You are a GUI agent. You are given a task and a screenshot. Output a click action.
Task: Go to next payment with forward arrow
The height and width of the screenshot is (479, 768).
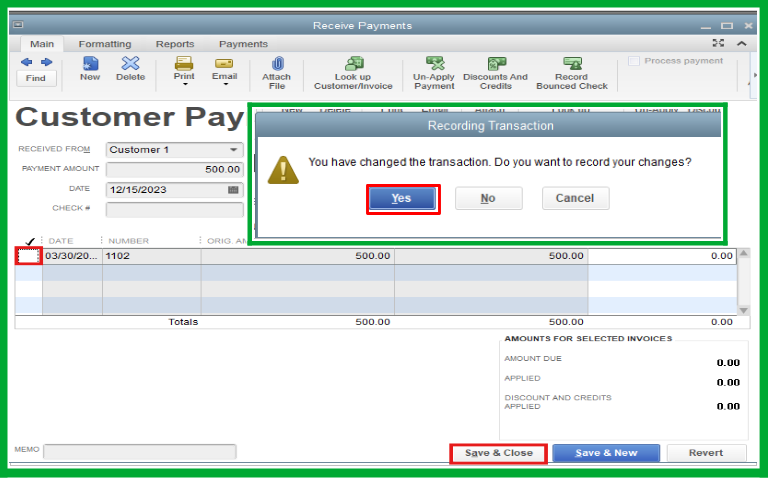pyautogui.click(x=47, y=62)
